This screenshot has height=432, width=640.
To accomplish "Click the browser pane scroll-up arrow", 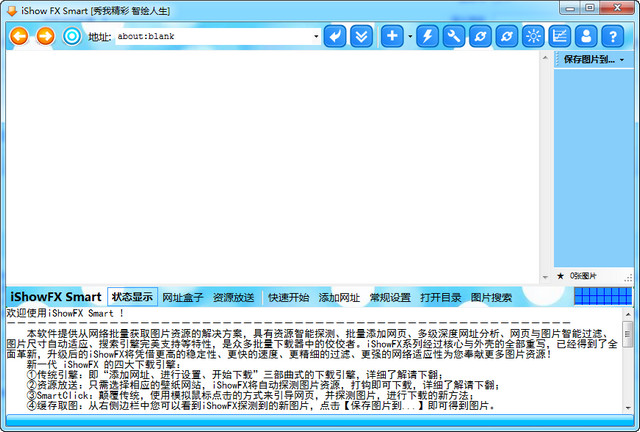I will point(545,58).
